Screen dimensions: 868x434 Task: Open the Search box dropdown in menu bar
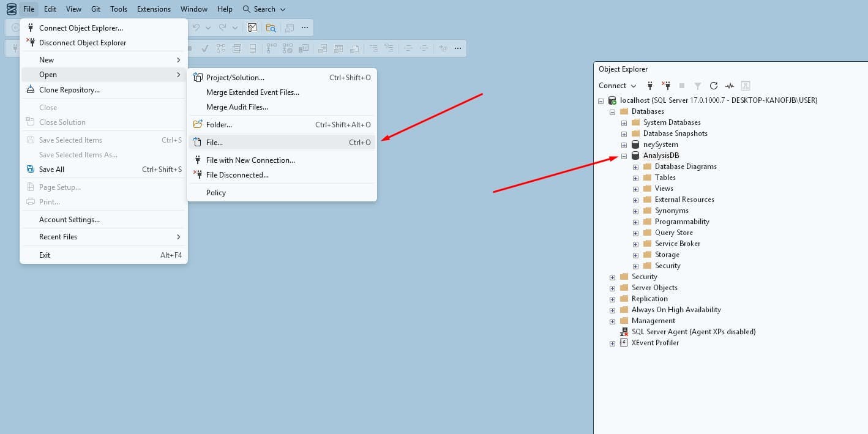pos(283,9)
